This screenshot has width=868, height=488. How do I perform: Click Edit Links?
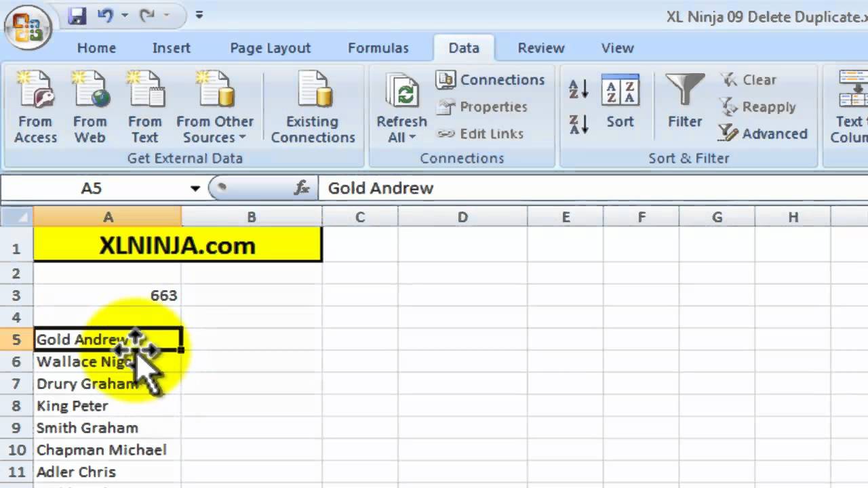click(480, 134)
